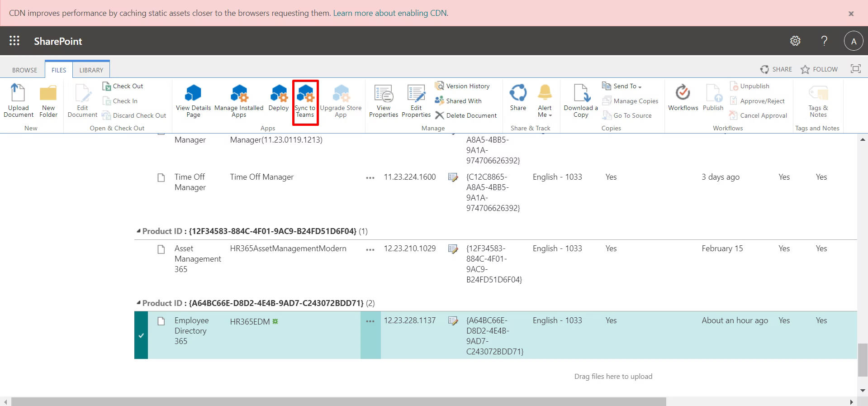Click the scroll up arrow

(x=863, y=140)
